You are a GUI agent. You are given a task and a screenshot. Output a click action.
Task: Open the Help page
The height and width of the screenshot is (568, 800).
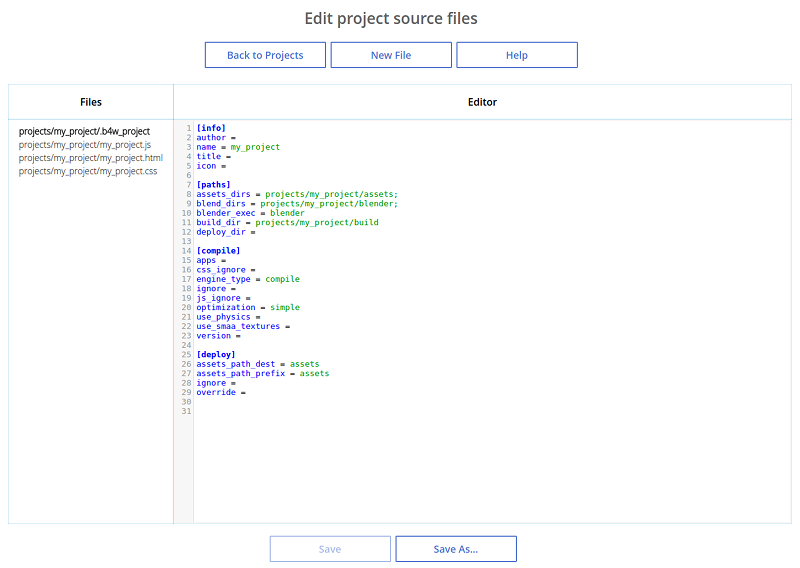516,55
